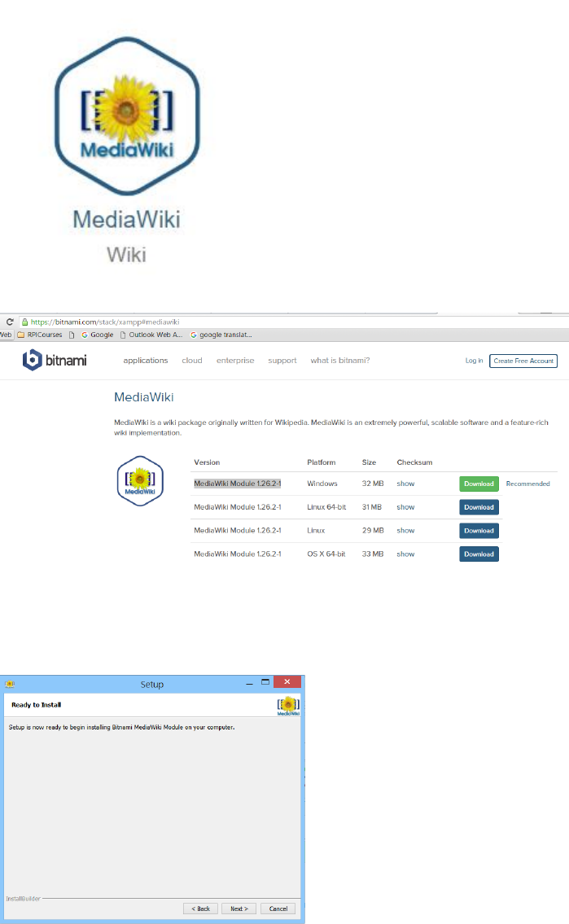The height and width of the screenshot is (924, 569).
Task: Click the Setup window title bar icon
Action: click(10, 684)
